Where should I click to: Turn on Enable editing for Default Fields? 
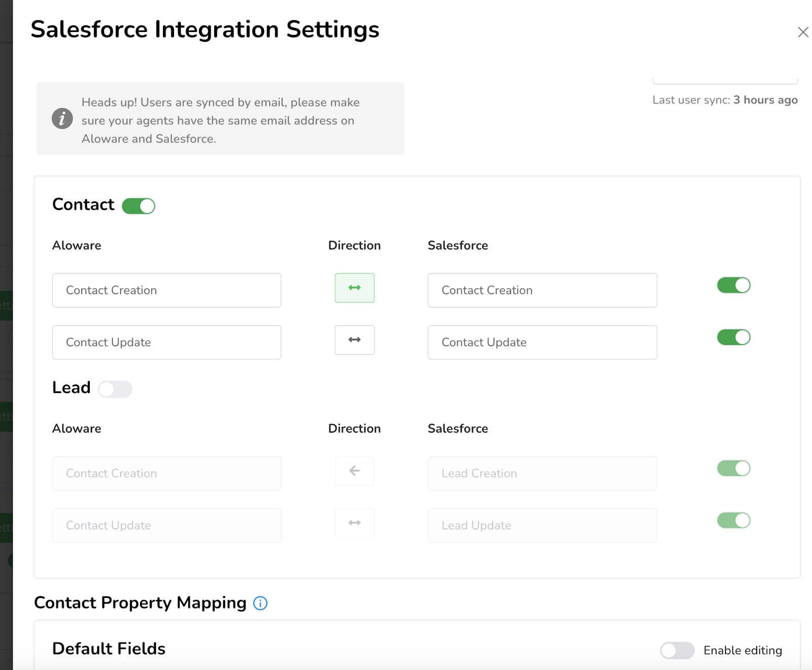[x=677, y=650]
